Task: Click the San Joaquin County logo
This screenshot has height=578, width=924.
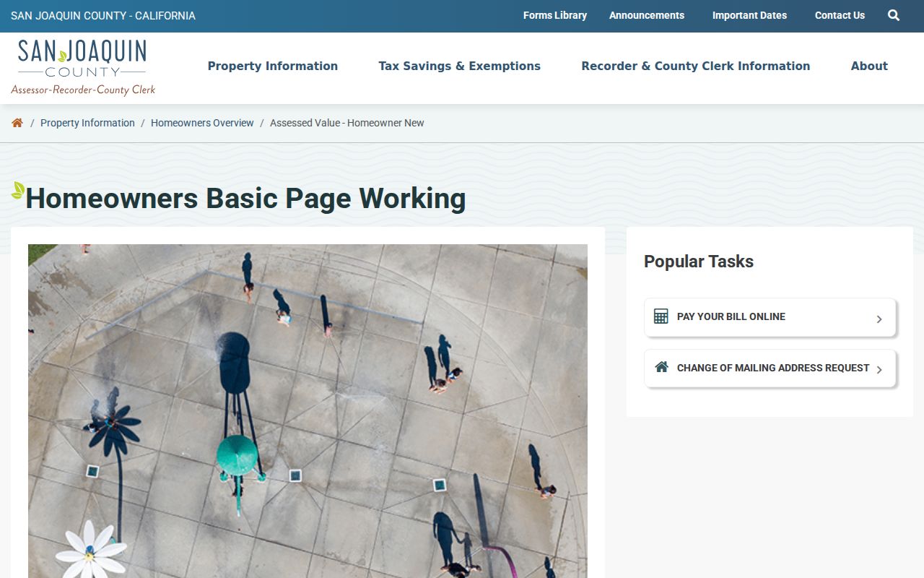Action: pyautogui.click(x=83, y=68)
